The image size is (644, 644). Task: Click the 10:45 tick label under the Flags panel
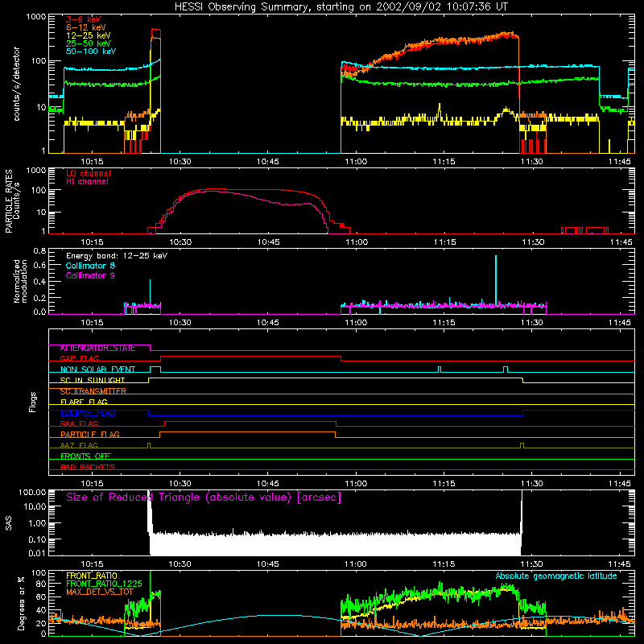[x=268, y=484]
